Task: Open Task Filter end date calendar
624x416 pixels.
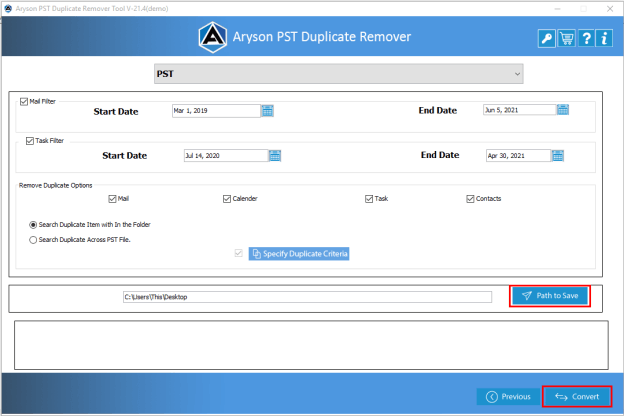Action: pyautogui.click(x=558, y=156)
